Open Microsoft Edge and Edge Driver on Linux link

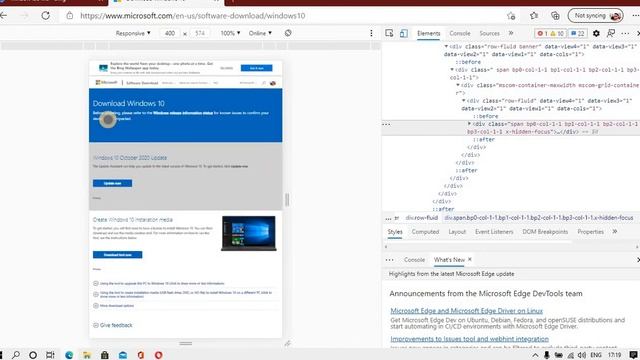pos(467,311)
